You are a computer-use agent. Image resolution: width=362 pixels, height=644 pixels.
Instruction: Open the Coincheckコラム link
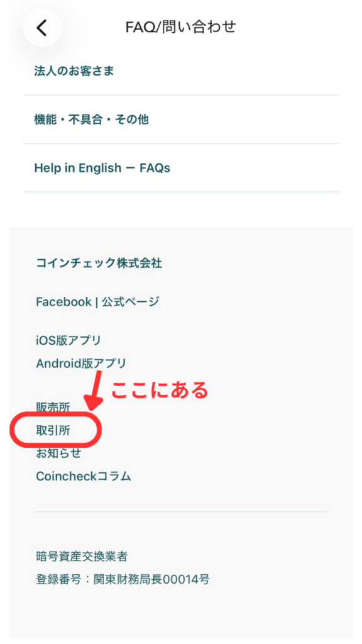point(84,477)
